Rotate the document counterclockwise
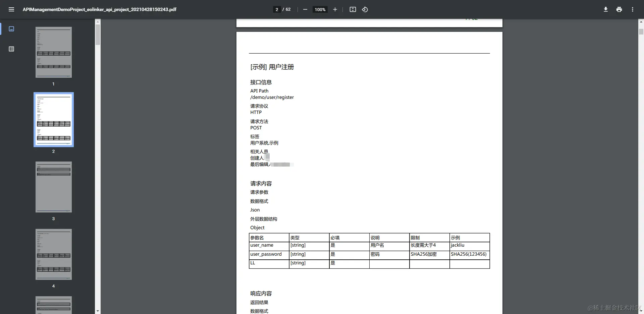Screen dimensions: 644x314 365,9
